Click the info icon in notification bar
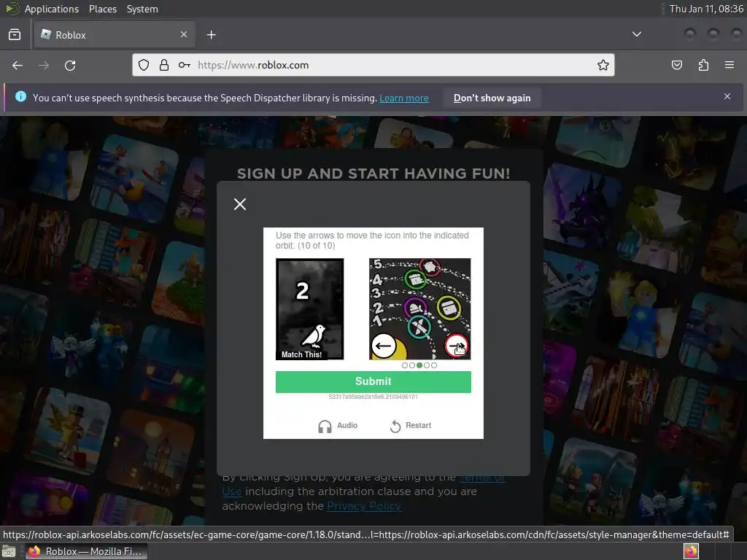This screenshot has width=747, height=560. [x=20, y=97]
